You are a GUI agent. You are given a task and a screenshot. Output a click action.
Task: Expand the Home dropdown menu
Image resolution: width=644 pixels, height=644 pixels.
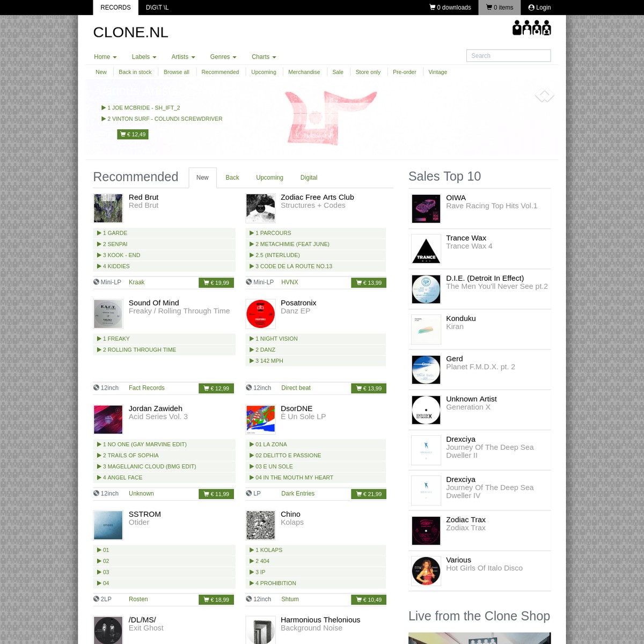105,57
